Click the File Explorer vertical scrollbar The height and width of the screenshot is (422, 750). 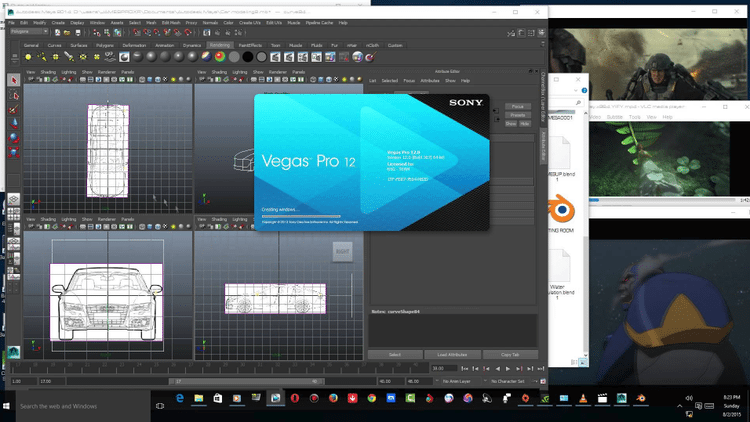[x=586, y=233]
